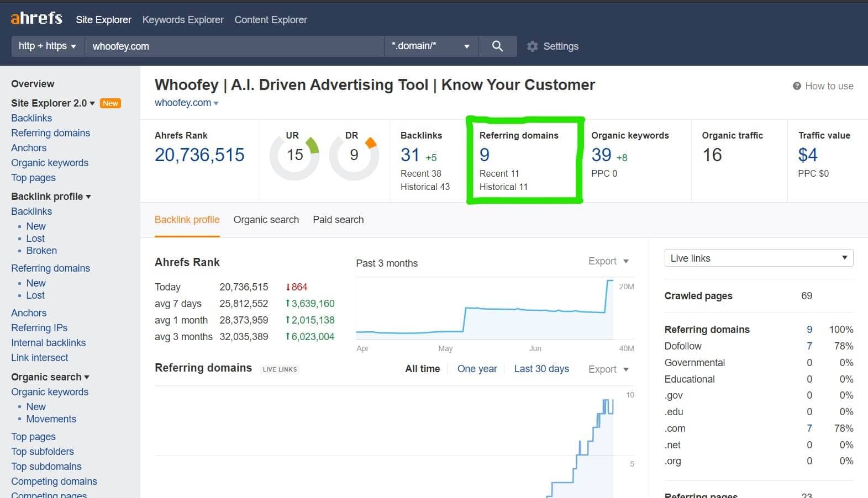This screenshot has height=498, width=868.
Task: Open the *.domain/* mode dropdown
Action: [430, 46]
